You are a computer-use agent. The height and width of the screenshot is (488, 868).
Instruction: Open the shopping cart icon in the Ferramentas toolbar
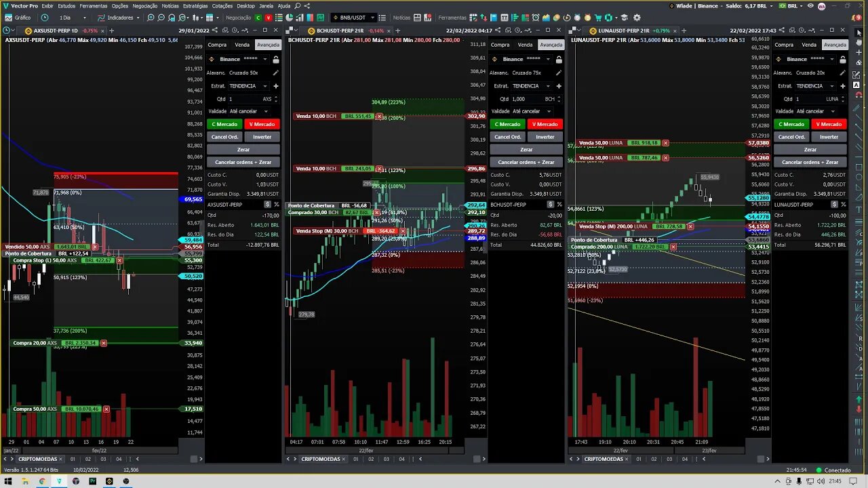pyautogui.click(x=597, y=18)
